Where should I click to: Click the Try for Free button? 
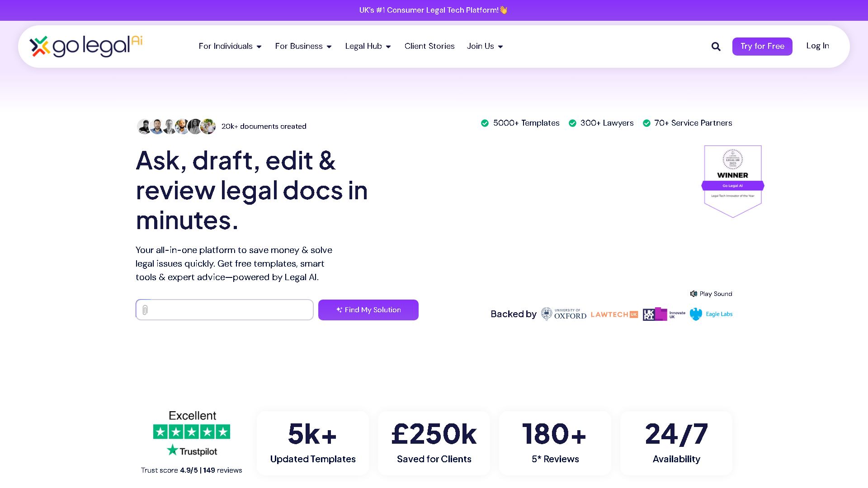coord(762,46)
